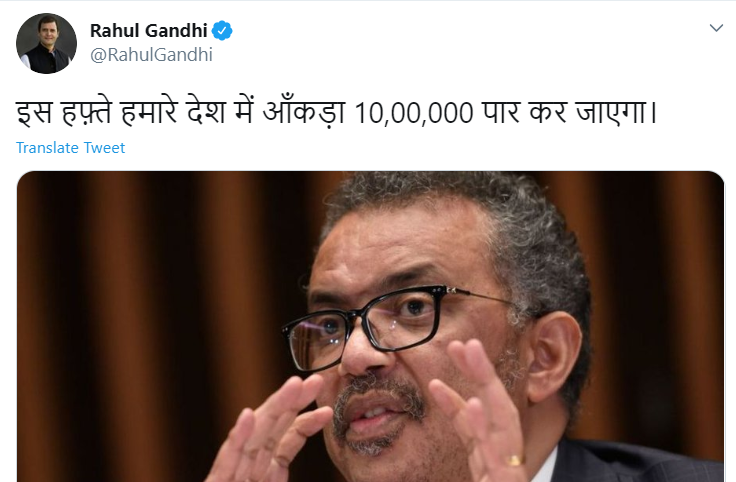Open the Rahul Gandhi display name
Image resolution: width=736 pixels, height=482 pixels.
point(148,31)
